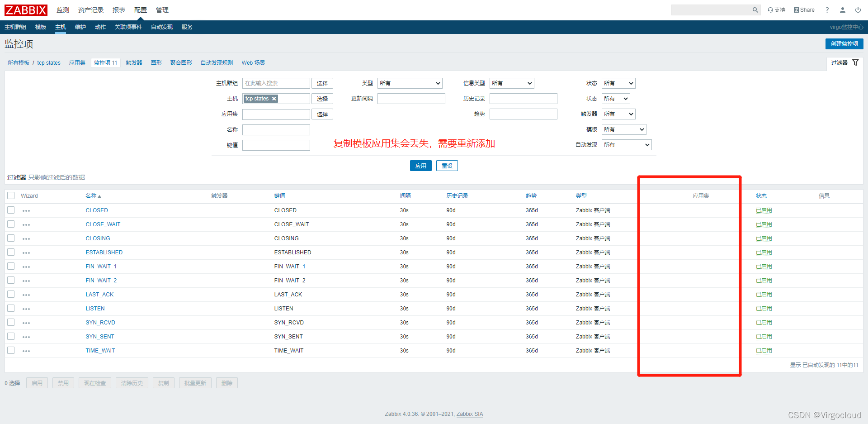Viewport: 868px width, 424px height.
Task: Open the CLOSE_WAIT item link
Action: coord(103,224)
